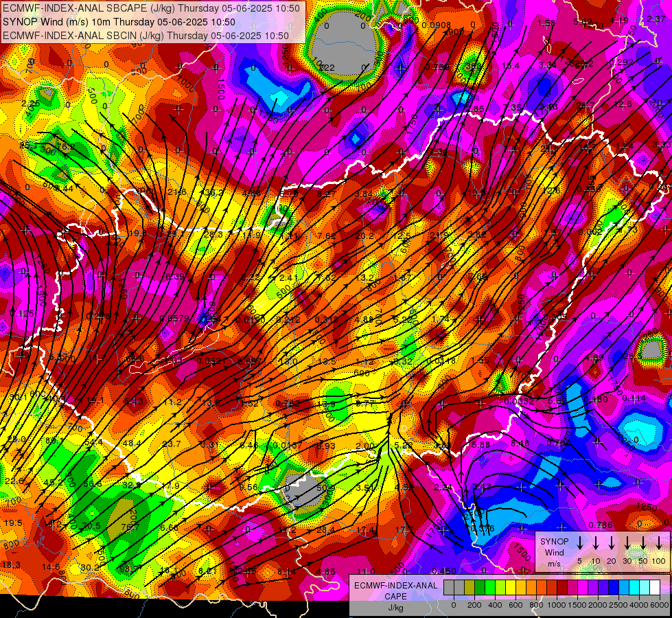The height and width of the screenshot is (618, 672).
Task: Click the 30 speed label in wind legend
Action: (627, 561)
